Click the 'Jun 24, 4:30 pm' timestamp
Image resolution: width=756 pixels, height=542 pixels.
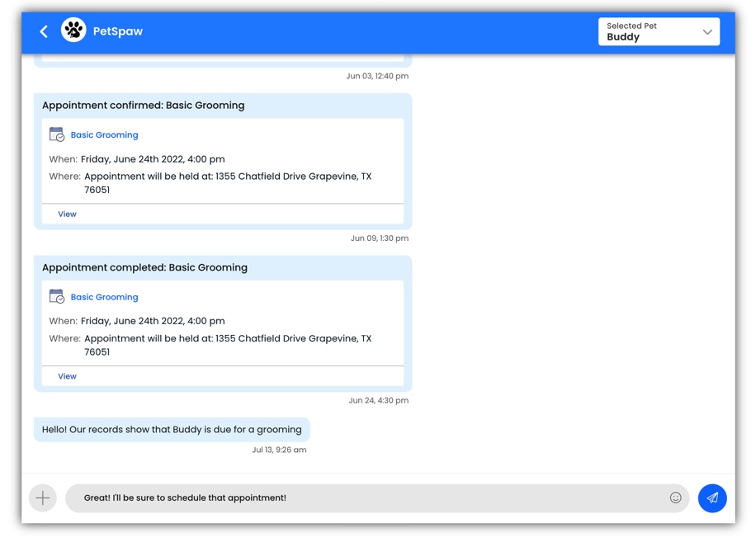click(x=379, y=400)
